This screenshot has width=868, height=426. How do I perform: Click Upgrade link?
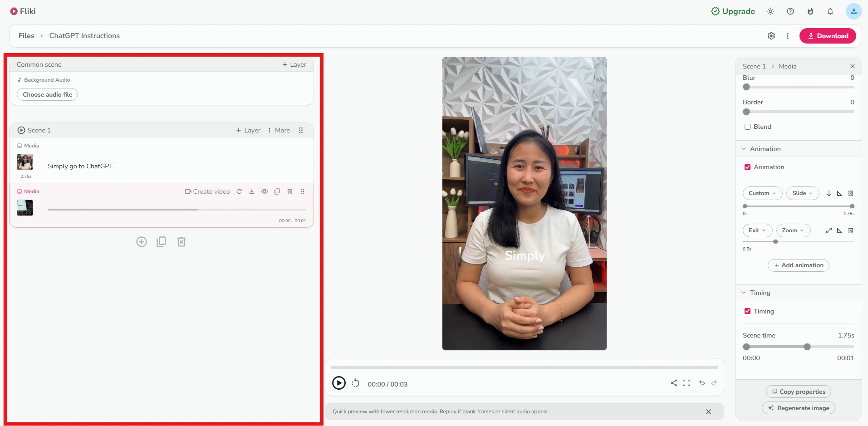point(733,11)
